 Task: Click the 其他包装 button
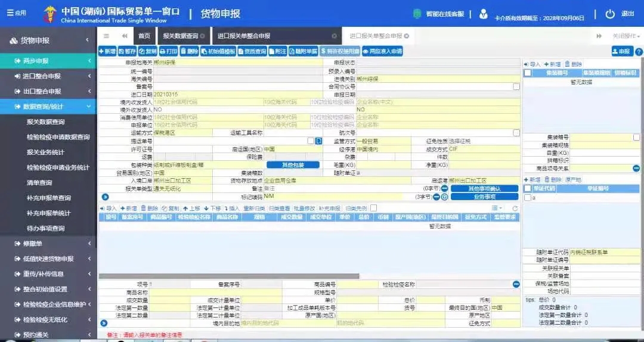pyautogui.click(x=293, y=164)
